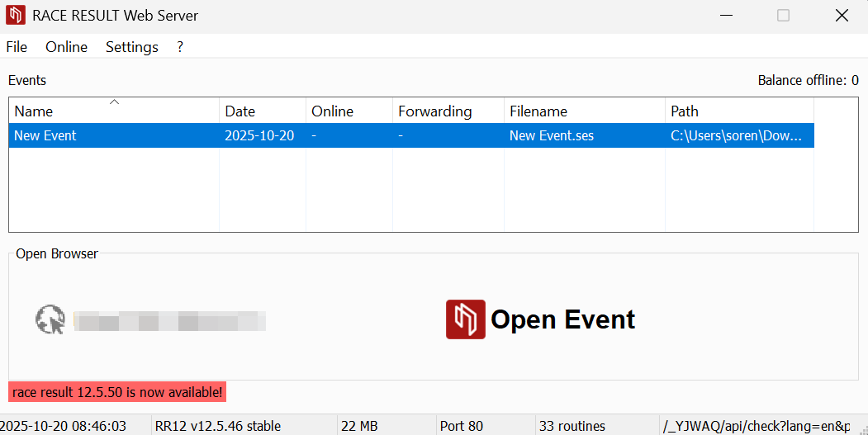
Task: Sort events by the Name column header
Action: (114, 111)
